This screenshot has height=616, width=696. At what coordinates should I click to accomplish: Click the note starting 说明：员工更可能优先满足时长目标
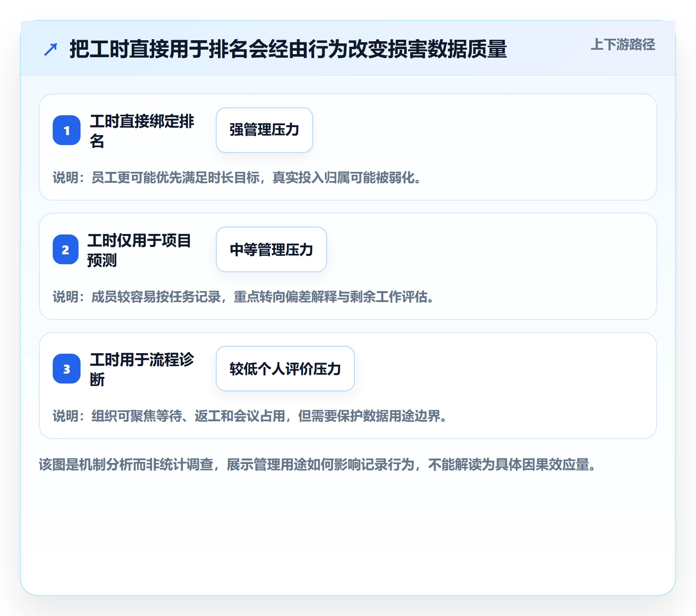point(237,178)
